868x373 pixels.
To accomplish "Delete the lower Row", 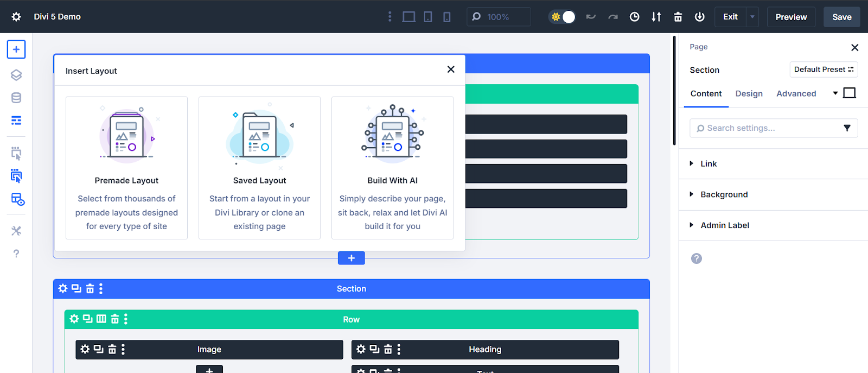I will pos(115,319).
